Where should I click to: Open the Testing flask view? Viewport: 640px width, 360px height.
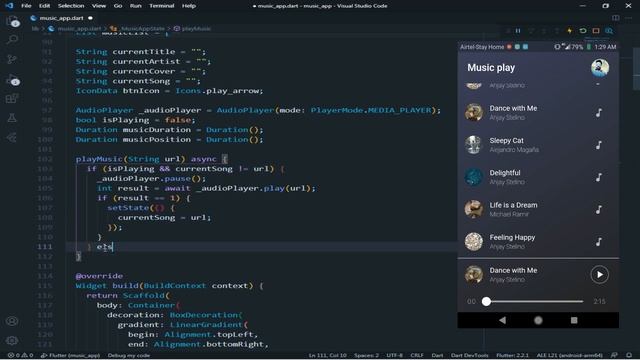(12, 118)
